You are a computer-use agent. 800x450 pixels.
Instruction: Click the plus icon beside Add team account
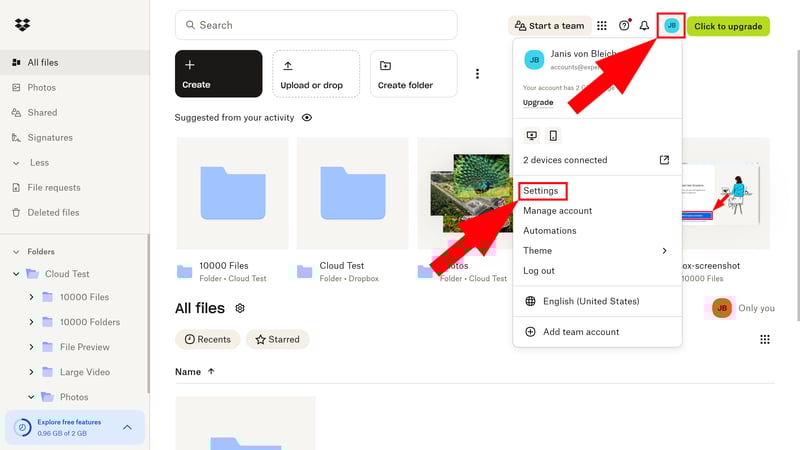click(531, 332)
